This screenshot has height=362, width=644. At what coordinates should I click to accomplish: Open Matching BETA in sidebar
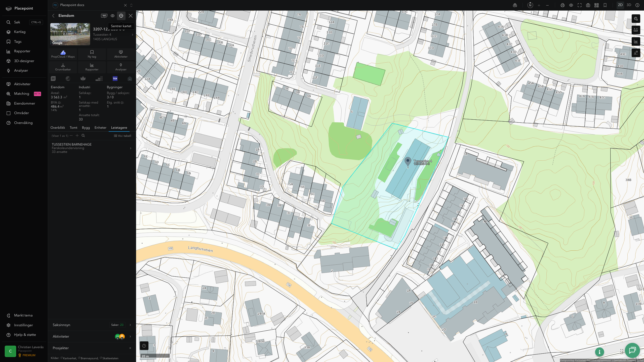(x=23, y=94)
